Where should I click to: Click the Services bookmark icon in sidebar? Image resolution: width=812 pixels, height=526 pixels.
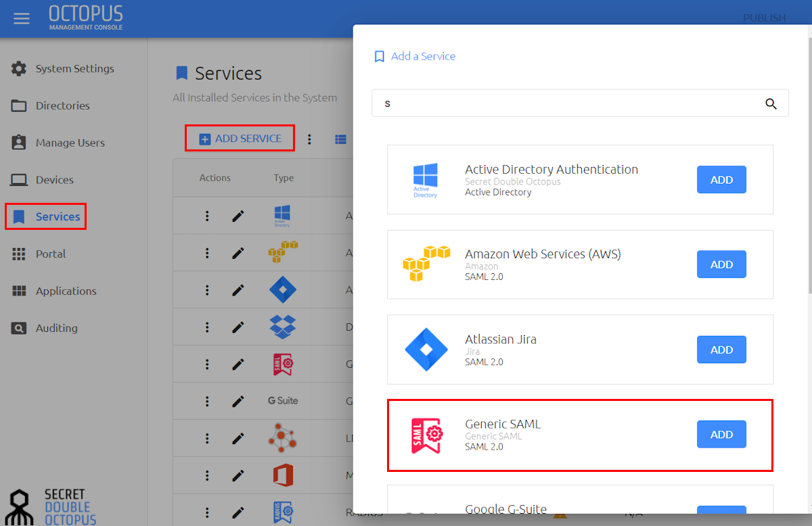point(19,216)
